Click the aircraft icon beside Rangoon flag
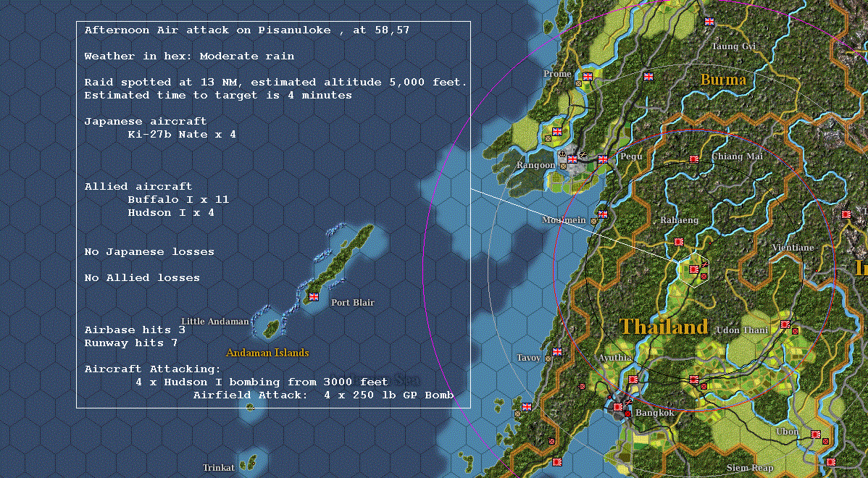This screenshot has height=478, width=868. point(583,156)
